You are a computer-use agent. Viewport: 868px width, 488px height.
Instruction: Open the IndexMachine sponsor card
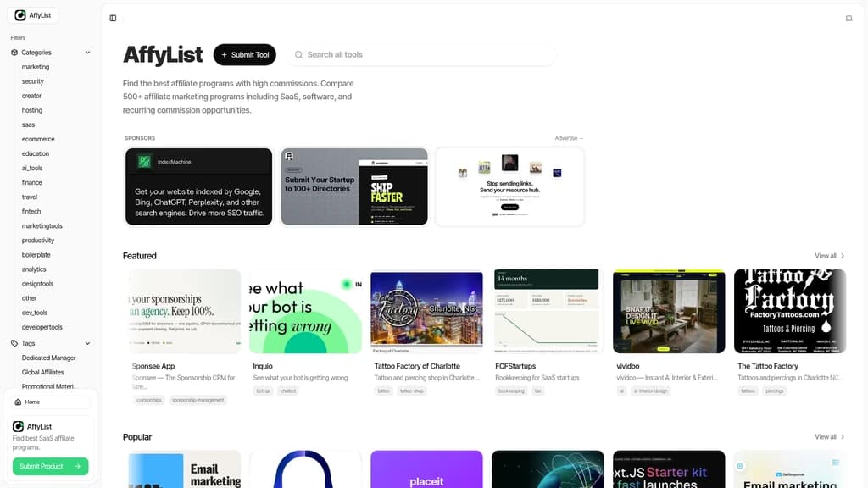coord(198,186)
